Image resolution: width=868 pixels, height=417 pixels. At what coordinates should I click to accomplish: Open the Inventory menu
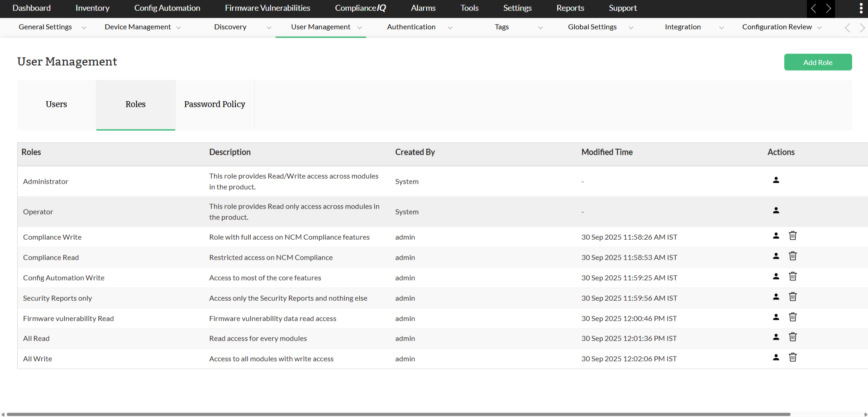point(92,8)
